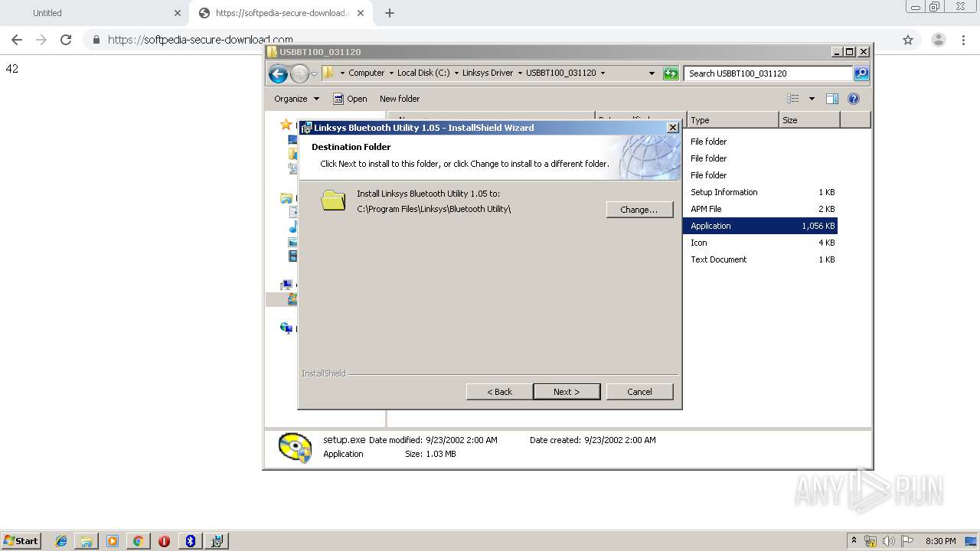Click the Search USBBT100_031120 field
980x551 pixels.
[768, 73]
